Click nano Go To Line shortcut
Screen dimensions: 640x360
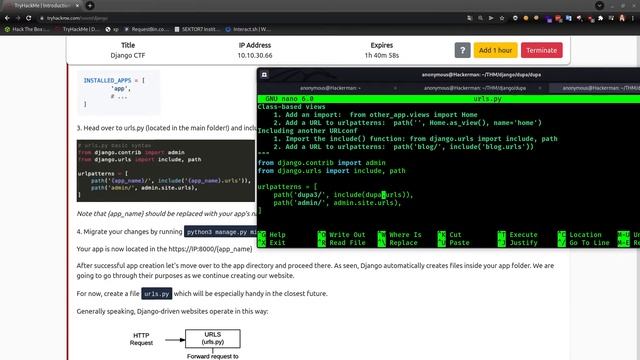coord(584,243)
